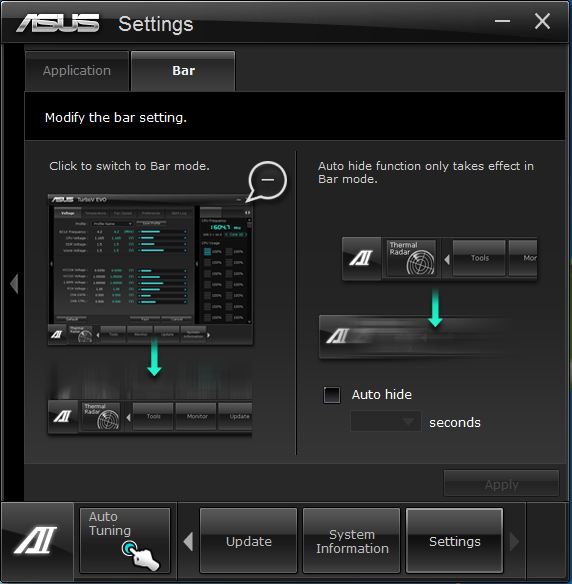Click the minus speech bubble Bar mode icon
The width and height of the screenshot is (572, 584).
tap(267, 180)
